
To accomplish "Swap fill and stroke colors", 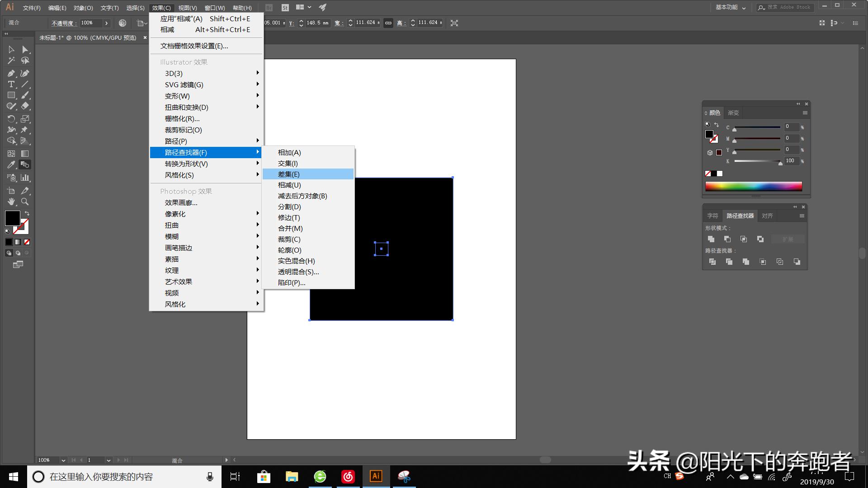I will (26, 213).
